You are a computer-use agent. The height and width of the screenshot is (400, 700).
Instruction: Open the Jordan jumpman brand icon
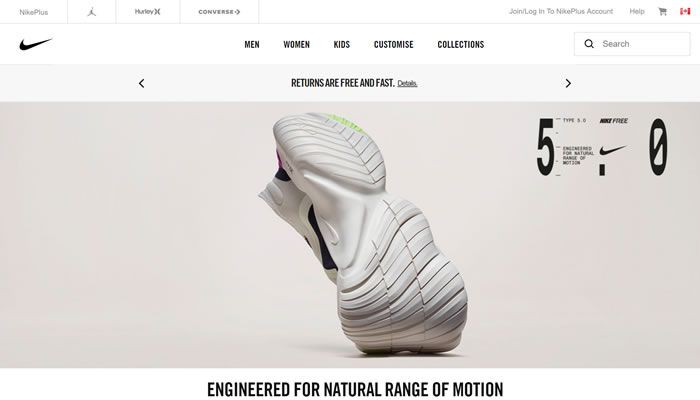pos(92,12)
